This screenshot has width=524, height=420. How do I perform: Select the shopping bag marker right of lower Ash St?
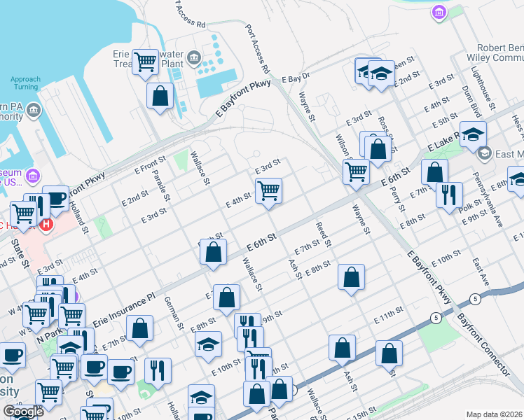coord(389,354)
